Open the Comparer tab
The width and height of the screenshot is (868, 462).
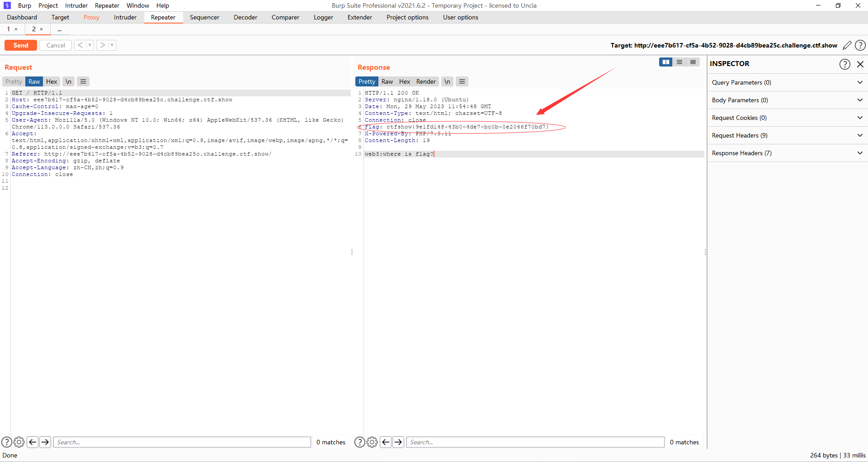pos(285,17)
